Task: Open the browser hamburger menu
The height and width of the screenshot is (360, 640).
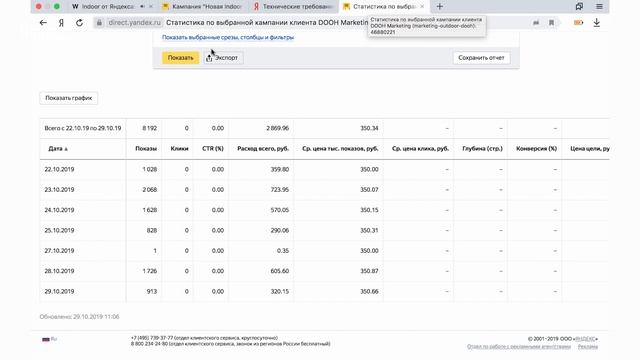Action: pyautogui.click(x=599, y=7)
